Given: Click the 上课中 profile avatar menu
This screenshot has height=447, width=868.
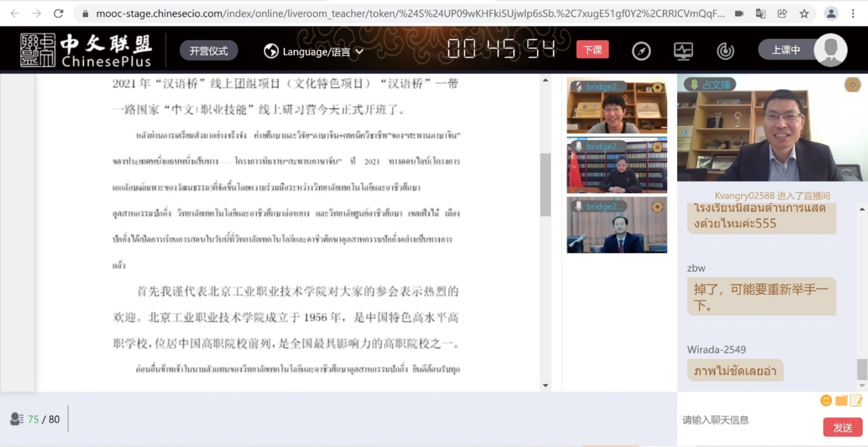Looking at the screenshot, I should click(x=830, y=50).
